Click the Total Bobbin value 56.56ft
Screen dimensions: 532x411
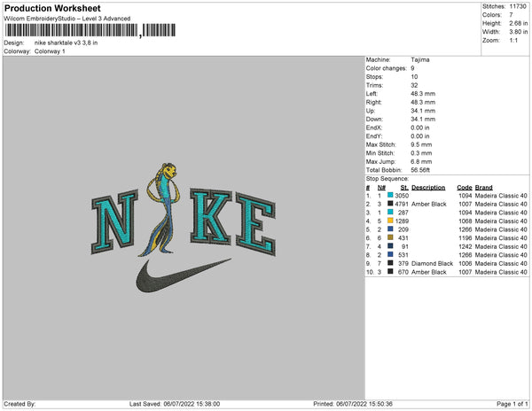pos(420,170)
